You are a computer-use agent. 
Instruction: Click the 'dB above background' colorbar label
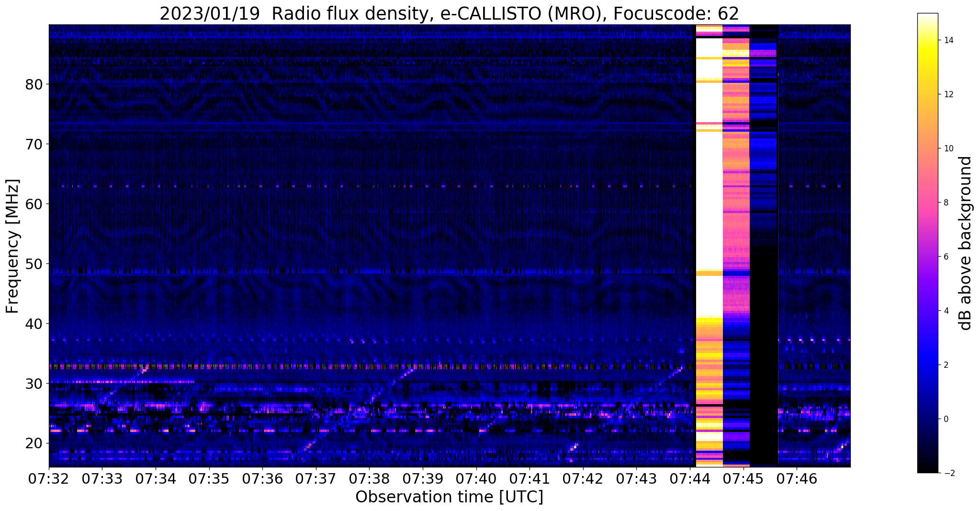966,243
